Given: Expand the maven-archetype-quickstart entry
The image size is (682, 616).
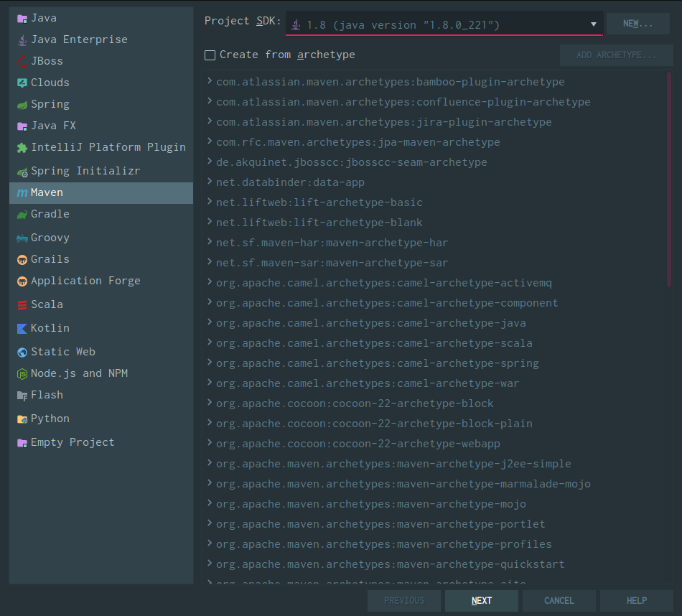Looking at the screenshot, I should 210,564.
